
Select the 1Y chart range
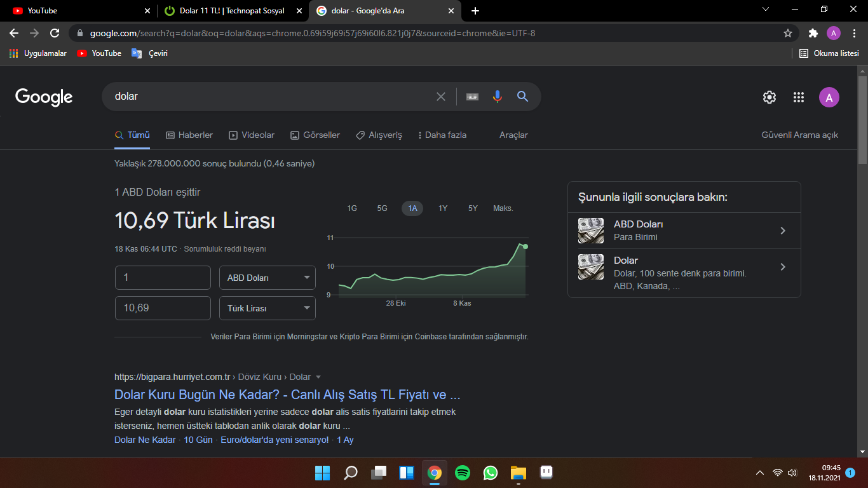(x=443, y=208)
